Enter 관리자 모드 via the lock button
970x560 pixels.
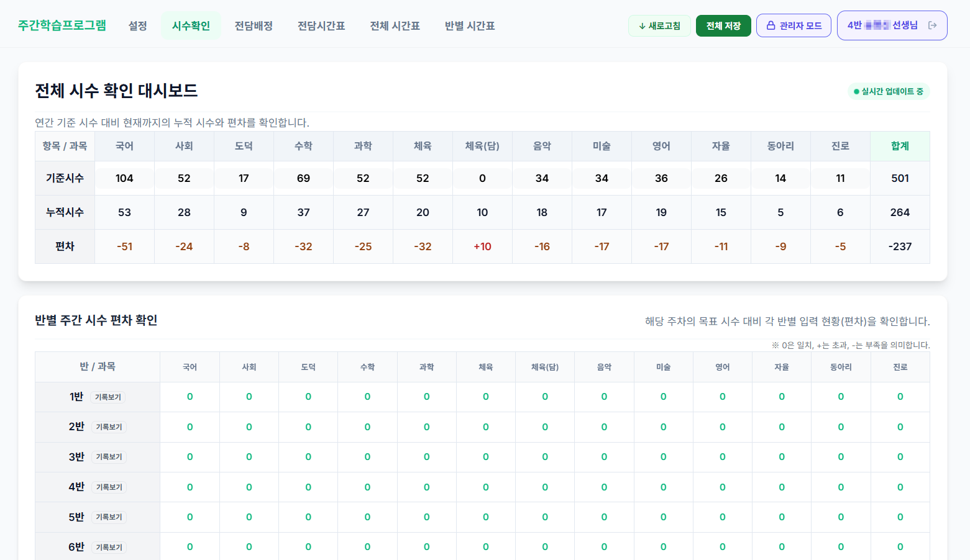794,25
